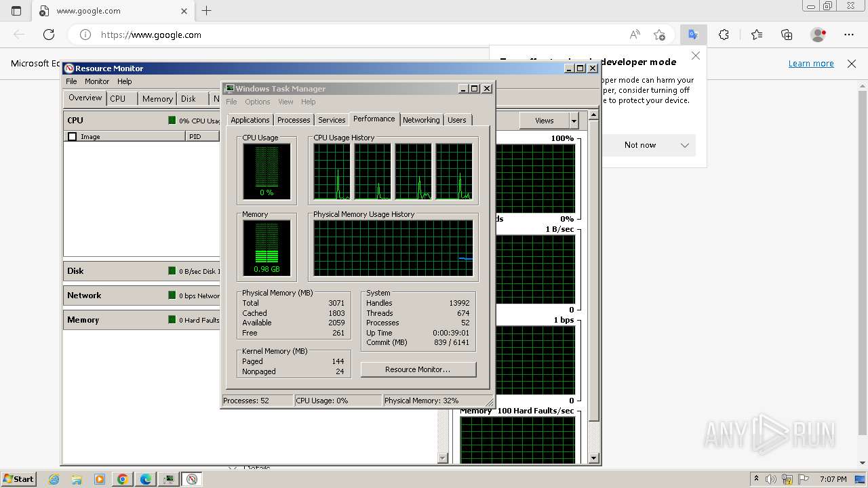Open Edge user profile avatar
Viewport: 868px width, 488px height.
pos(818,35)
